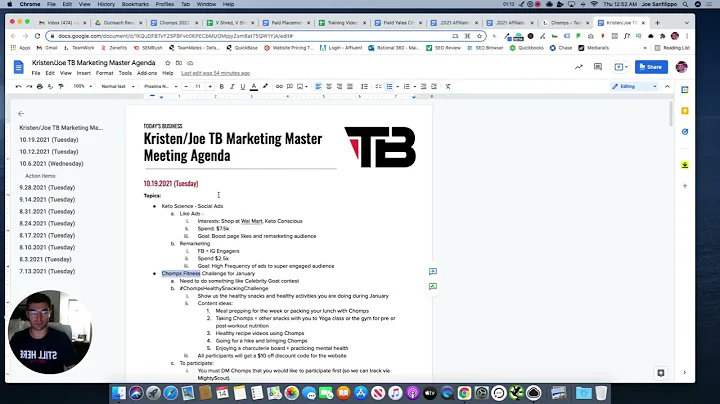Open numbered list style dropdown arrow

415,86
